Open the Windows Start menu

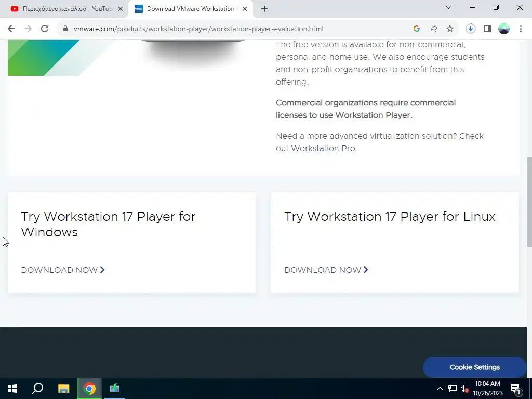point(12,389)
